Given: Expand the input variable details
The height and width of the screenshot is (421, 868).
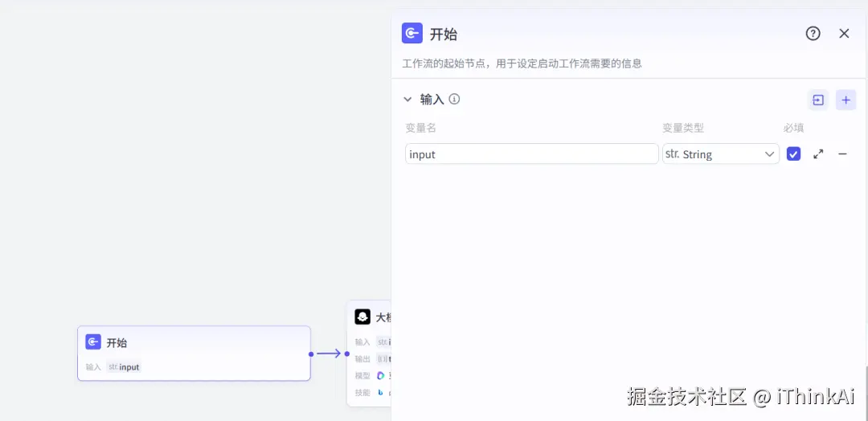Looking at the screenshot, I should [818, 154].
